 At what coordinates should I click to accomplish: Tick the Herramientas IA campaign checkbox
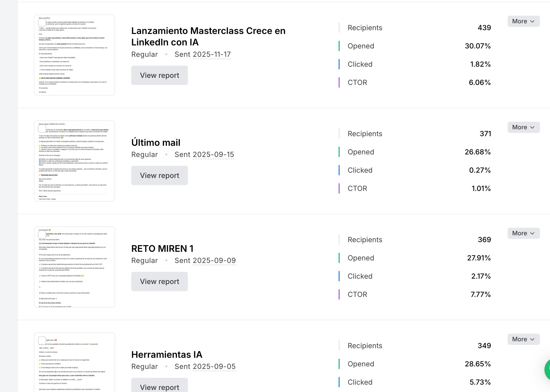42,341
